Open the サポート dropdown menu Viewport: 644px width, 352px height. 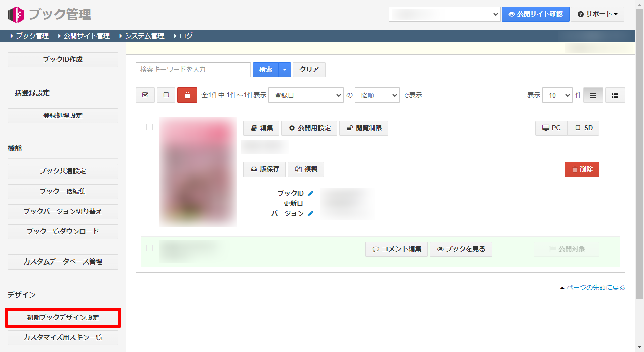(x=598, y=14)
